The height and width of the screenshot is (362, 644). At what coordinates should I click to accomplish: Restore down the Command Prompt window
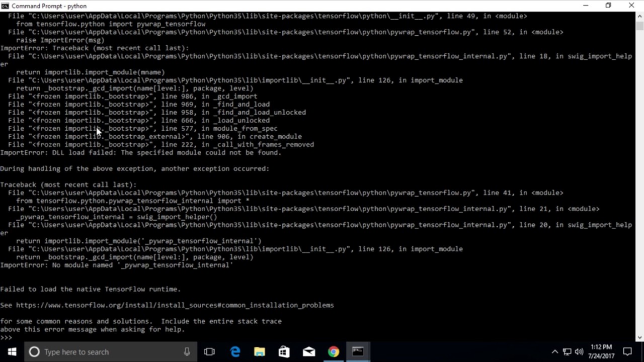click(x=608, y=6)
